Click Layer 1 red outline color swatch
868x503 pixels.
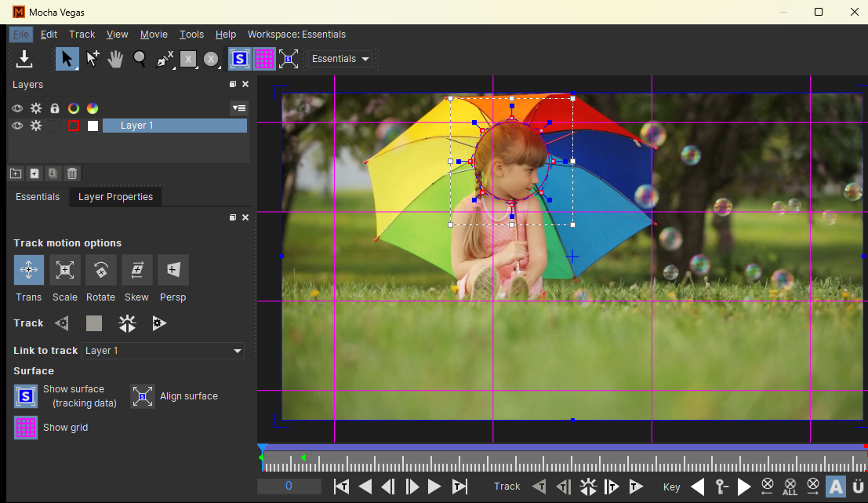click(x=74, y=126)
